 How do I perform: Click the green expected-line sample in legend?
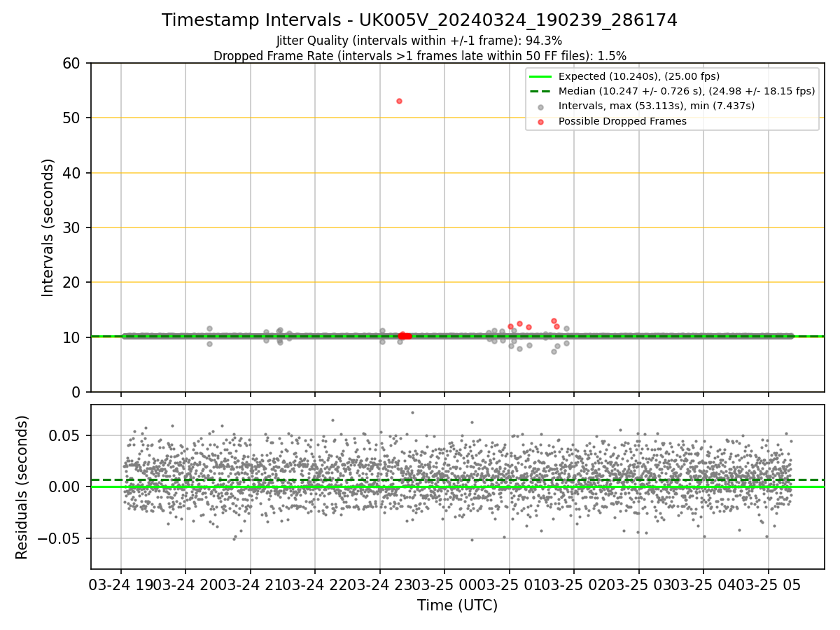pyautogui.click(x=541, y=76)
